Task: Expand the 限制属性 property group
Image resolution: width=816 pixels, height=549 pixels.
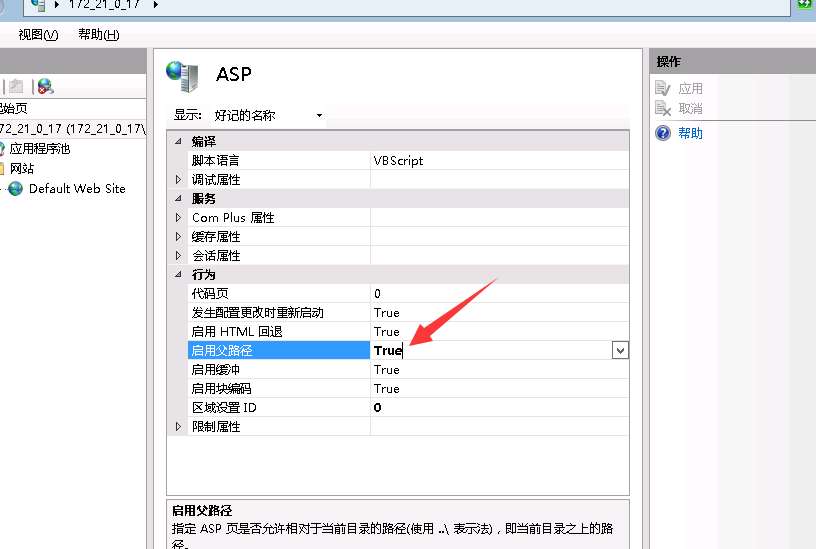Action: [179, 427]
